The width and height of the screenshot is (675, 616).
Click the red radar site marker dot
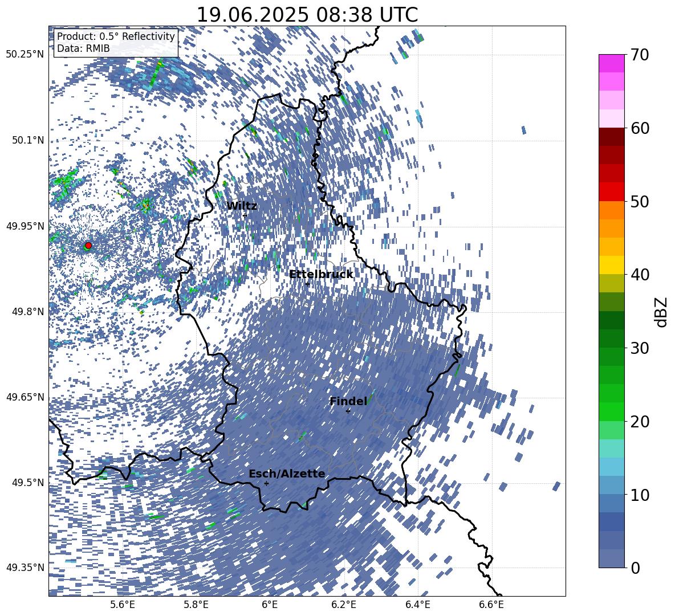coord(88,245)
